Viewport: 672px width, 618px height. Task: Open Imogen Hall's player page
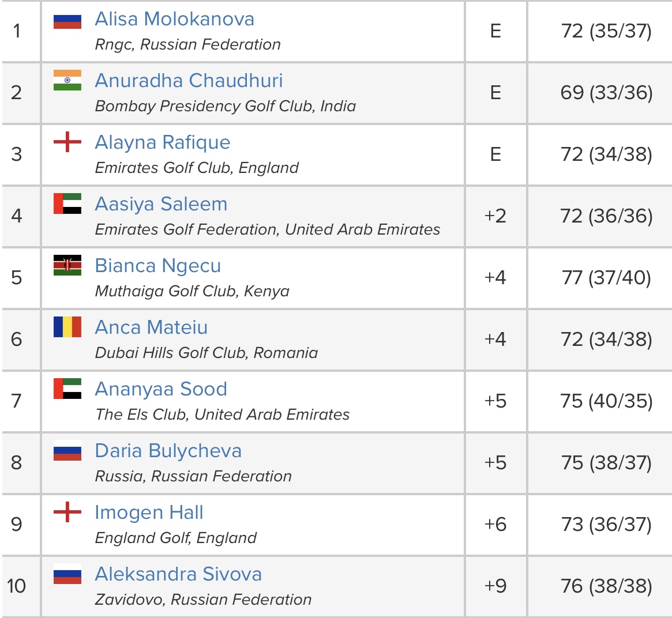click(149, 513)
